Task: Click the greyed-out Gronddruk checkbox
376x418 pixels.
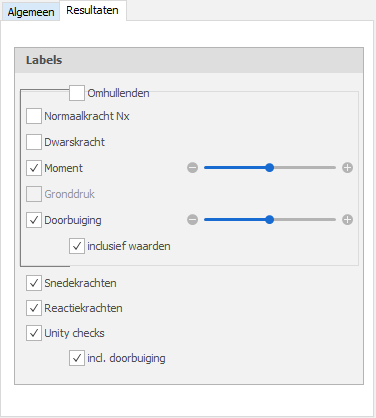Action: tap(34, 194)
